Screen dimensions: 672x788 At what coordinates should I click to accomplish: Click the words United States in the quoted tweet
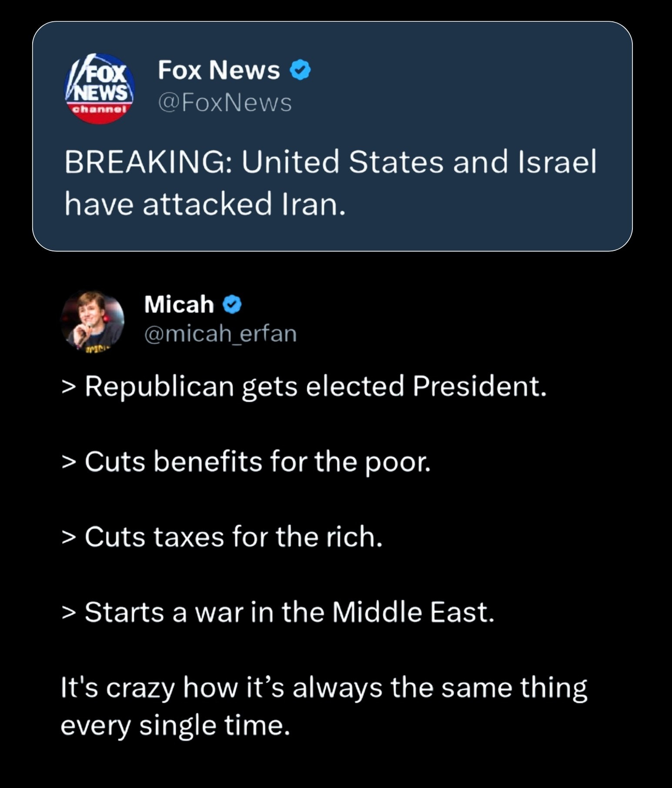pyautogui.click(x=343, y=162)
